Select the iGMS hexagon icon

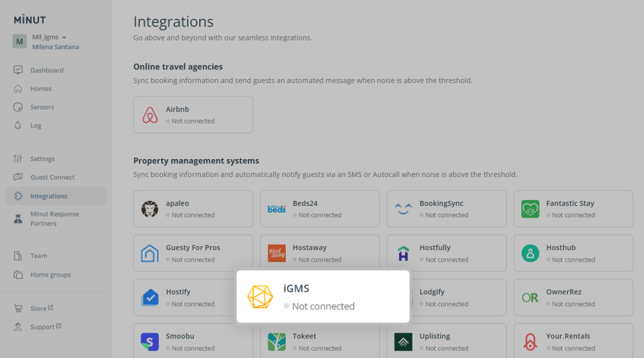pyautogui.click(x=260, y=297)
